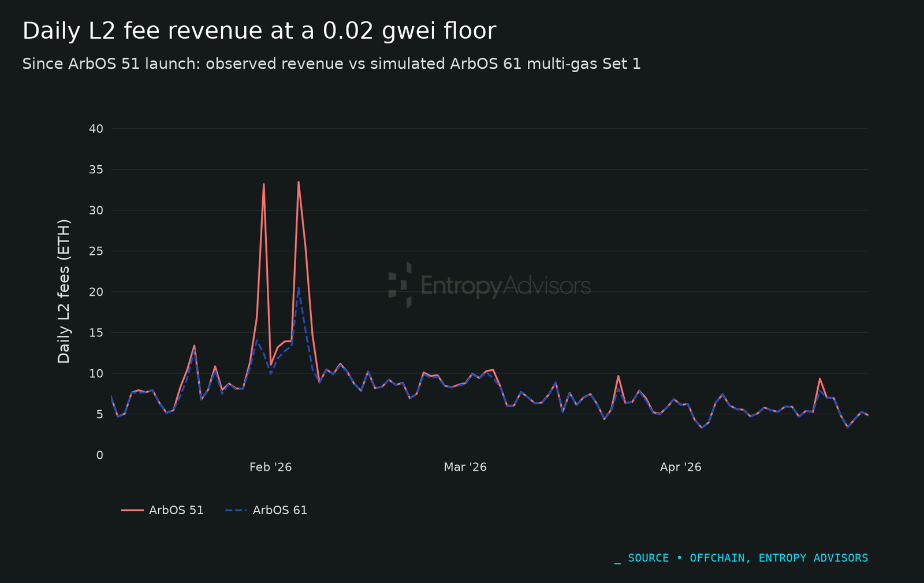Viewport: 924px width, 583px height.
Task: Click the y-axis title Daily L2 fees (ETH)
Action: click(x=64, y=291)
